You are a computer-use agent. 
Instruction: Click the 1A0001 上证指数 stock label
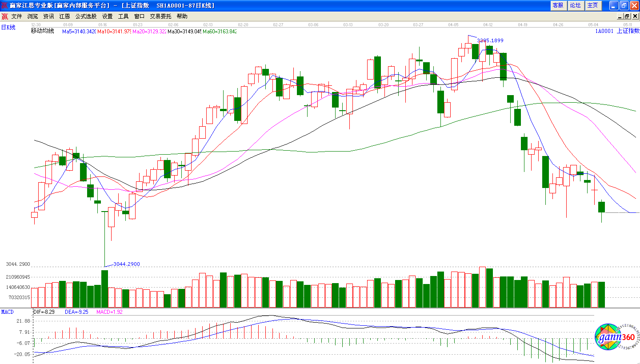tap(617, 31)
